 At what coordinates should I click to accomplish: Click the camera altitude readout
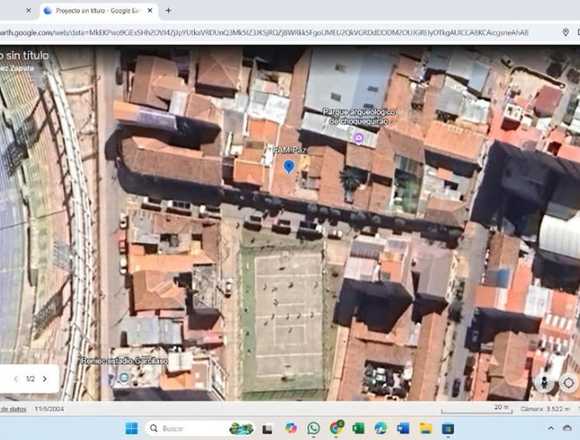545,409
